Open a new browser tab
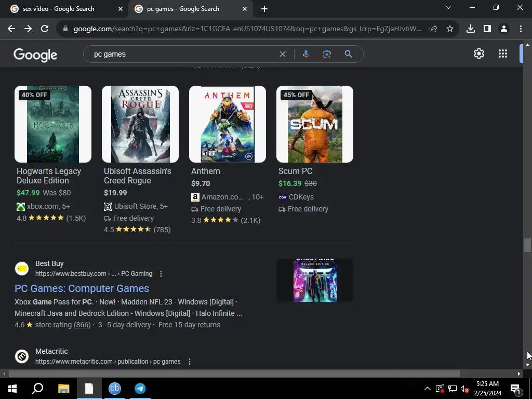Viewport: 532px width, 399px height. click(x=264, y=9)
